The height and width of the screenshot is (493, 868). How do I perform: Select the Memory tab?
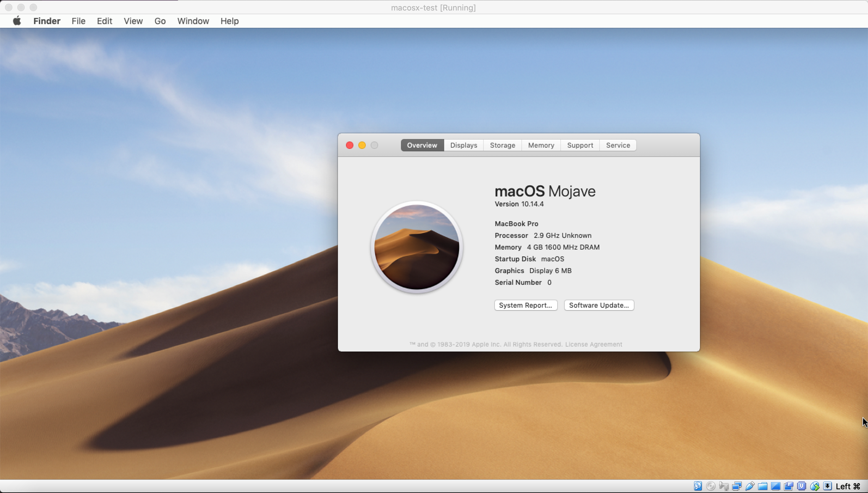click(x=541, y=145)
